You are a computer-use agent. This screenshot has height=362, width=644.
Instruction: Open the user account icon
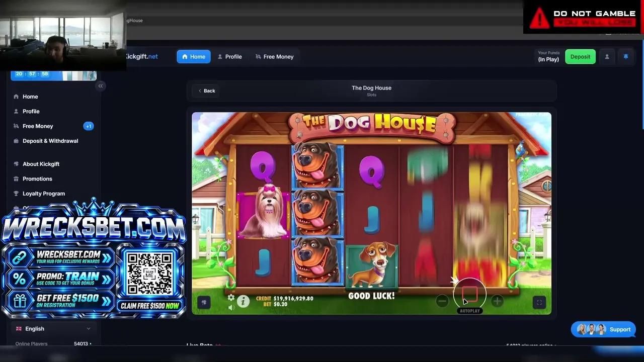tap(607, 57)
